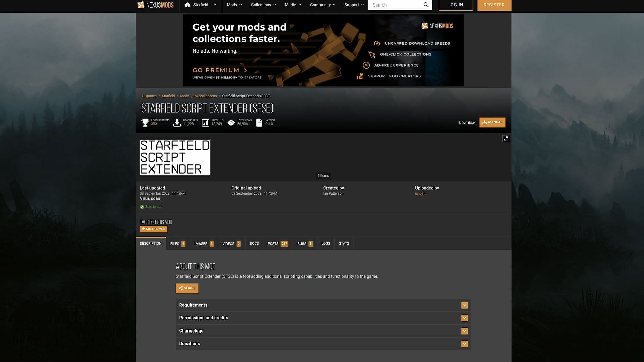
Task: Expand the Donations section
Action: point(323,344)
